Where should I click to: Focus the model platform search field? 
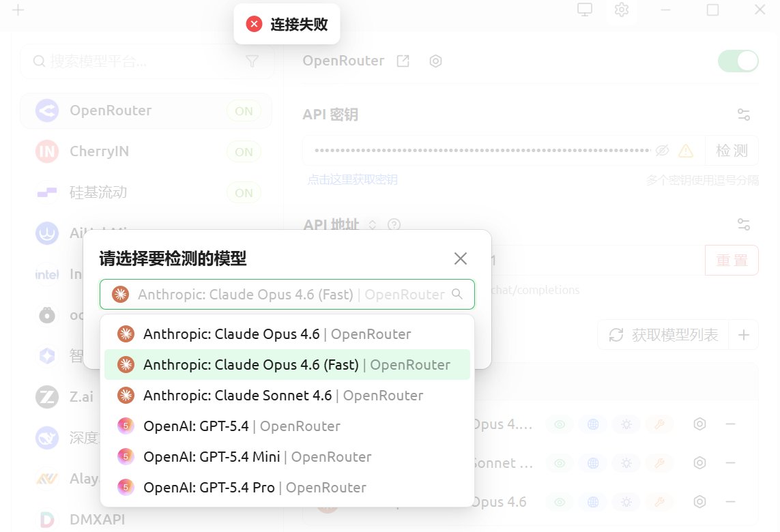[x=147, y=61]
